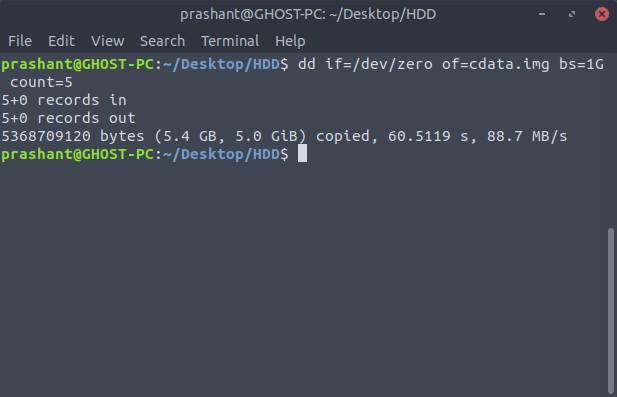The width and height of the screenshot is (617, 397).
Task: Click the count=5 text
Action: click(41, 82)
